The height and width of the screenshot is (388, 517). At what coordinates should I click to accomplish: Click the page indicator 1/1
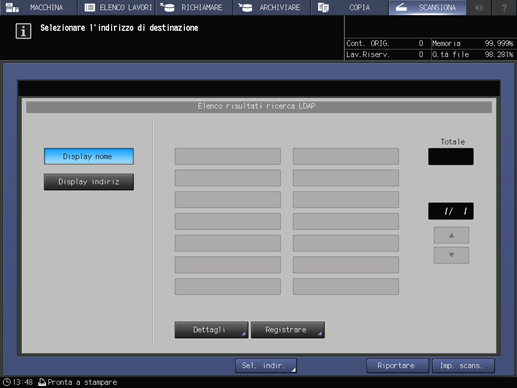coord(451,211)
